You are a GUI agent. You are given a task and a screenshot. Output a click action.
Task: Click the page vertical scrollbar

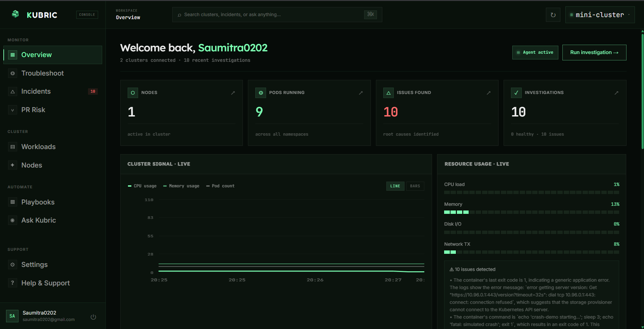[642, 91]
